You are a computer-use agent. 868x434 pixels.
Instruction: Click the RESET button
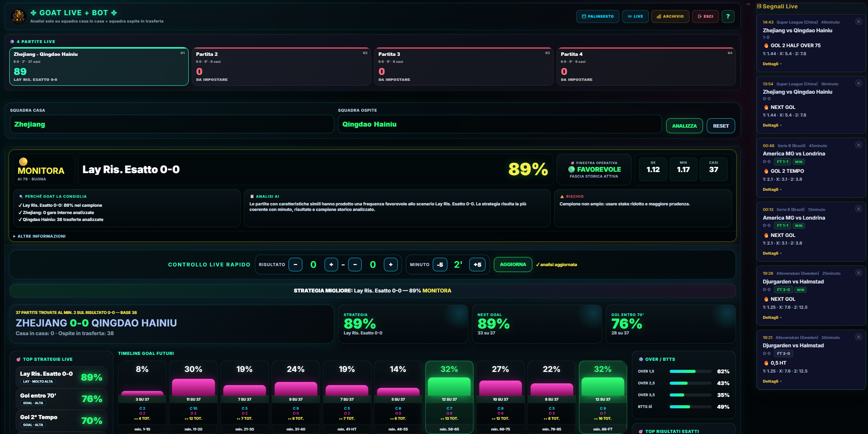click(721, 126)
